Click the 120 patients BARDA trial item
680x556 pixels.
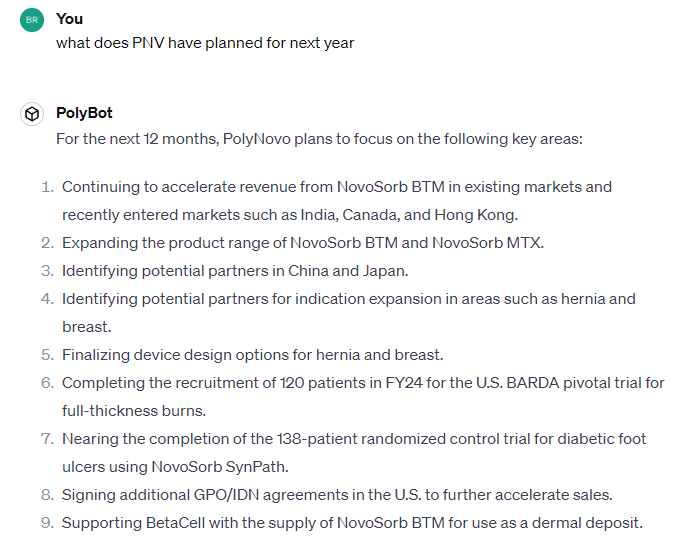363,383
